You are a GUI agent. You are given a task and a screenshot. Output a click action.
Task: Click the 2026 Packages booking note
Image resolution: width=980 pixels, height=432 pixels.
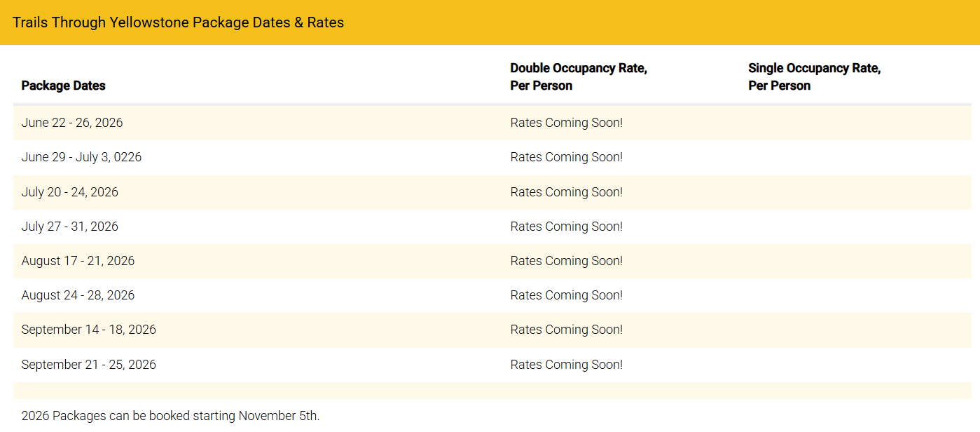170,416
